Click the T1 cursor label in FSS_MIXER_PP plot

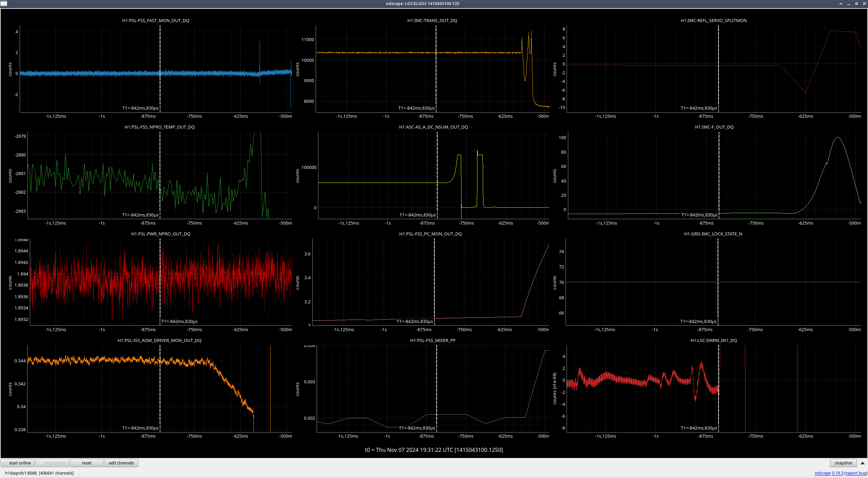(x=417, y=428)
